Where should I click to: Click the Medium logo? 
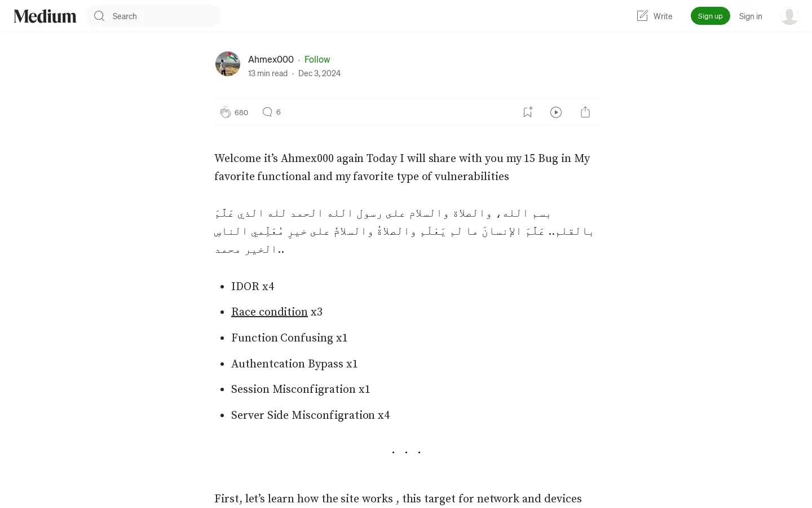[x=45, y=16]
